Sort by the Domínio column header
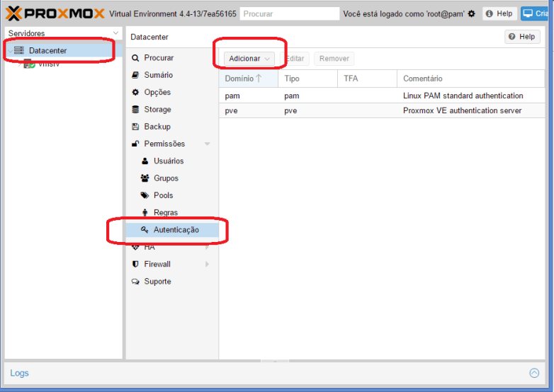 click(239, 79)
